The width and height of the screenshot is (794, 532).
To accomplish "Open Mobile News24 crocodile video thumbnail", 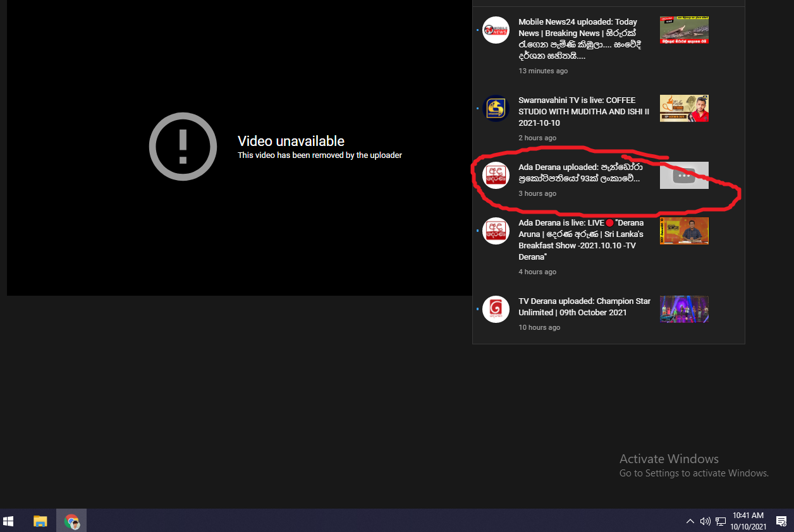I will click(684, 30).
